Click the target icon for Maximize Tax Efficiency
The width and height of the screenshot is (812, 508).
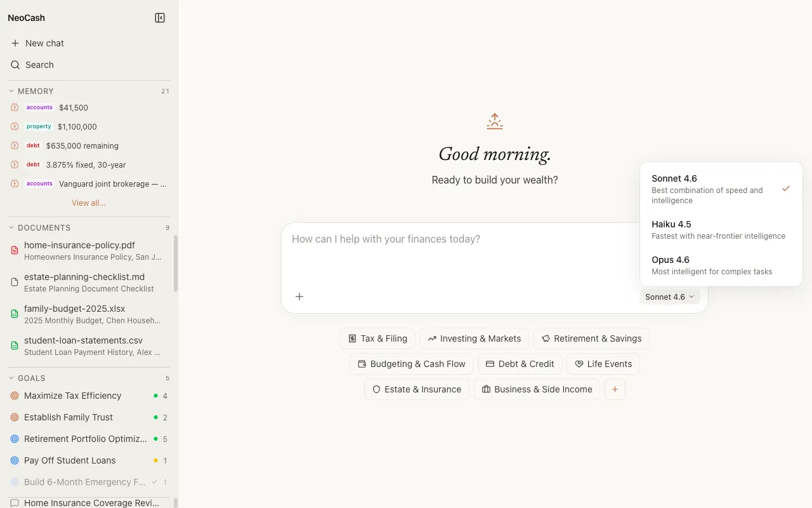pos(15,396)
